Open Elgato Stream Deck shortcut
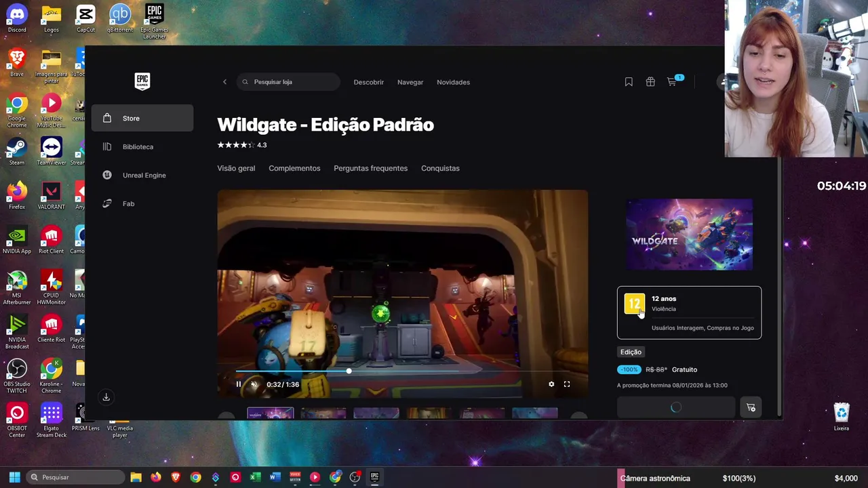Viewport: 868px width, 488px height. pyautogui.click(x=52, y=420)
